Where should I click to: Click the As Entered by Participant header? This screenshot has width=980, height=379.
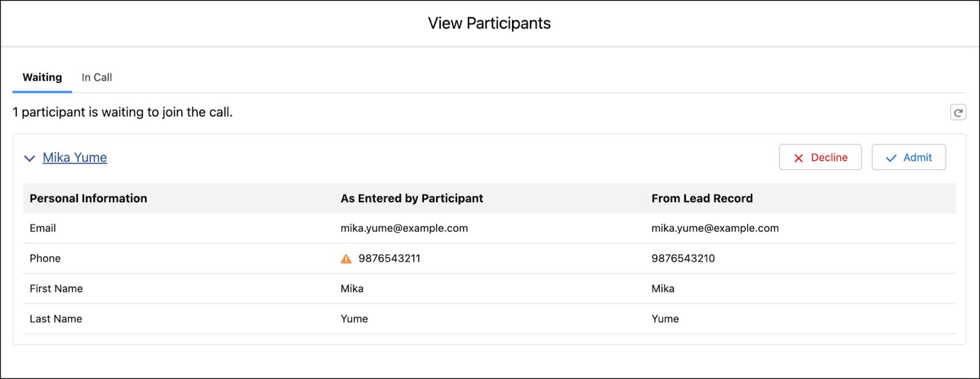412,198
